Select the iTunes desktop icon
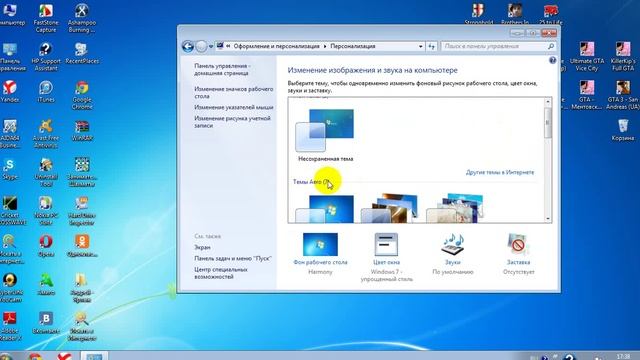The image size is (640, 360). coord(46,91)
